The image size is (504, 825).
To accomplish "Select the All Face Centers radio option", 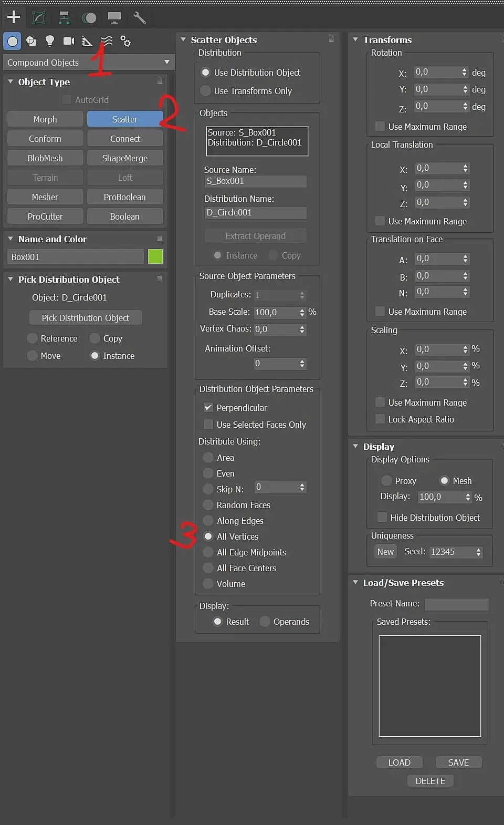I will point(208,568).
